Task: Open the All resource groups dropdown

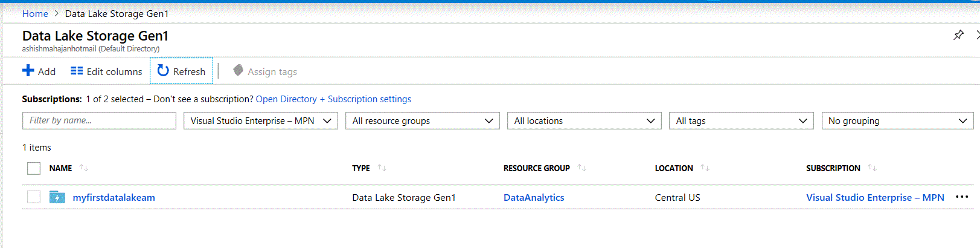Action: 422,121
